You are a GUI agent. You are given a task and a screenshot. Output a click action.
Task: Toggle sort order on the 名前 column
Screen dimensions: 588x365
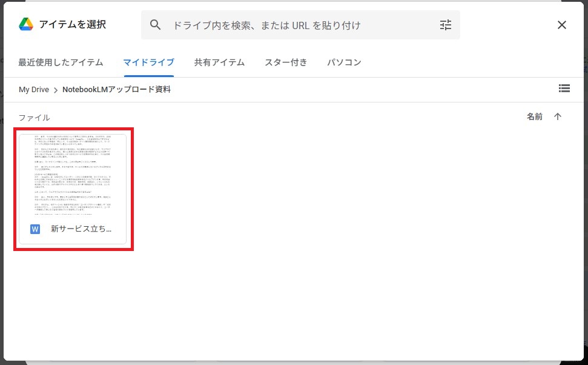click(x=535, y=116)
